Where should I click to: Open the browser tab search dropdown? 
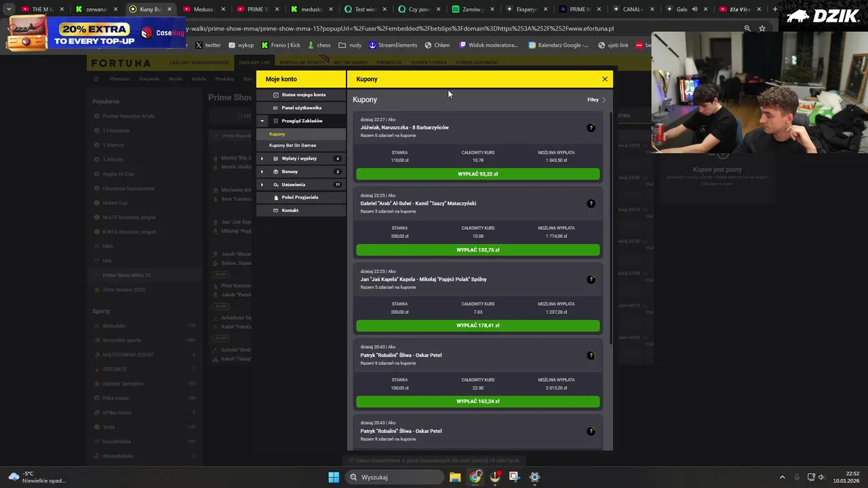pyautogui.click(x=9, y=9)
